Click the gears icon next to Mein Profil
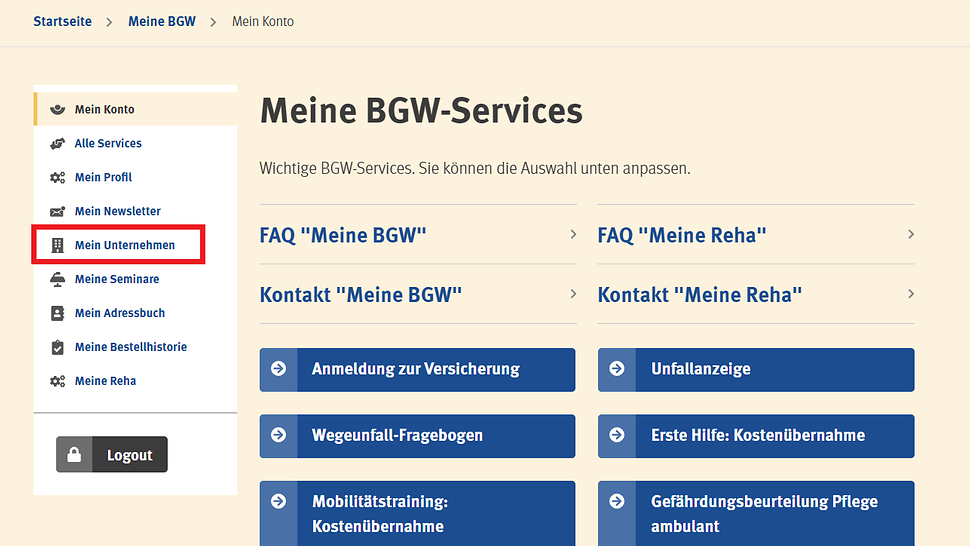 click(x=58, y=177)
